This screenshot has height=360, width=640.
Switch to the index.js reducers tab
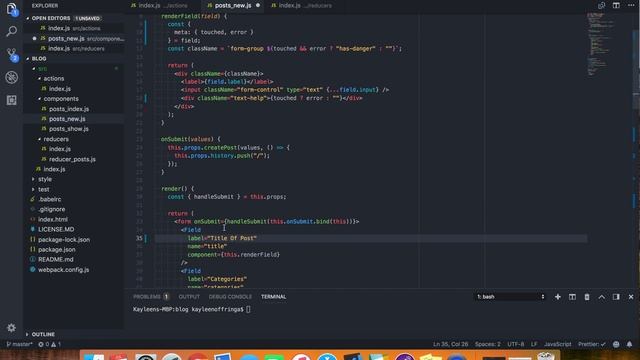pyautogui.click(x=301, y=5)
